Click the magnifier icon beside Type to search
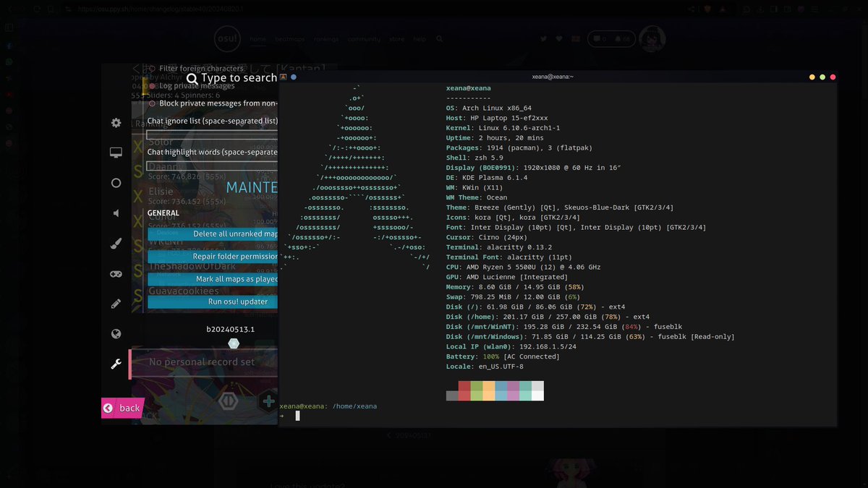The image size is (868, 488). [192, 78]
